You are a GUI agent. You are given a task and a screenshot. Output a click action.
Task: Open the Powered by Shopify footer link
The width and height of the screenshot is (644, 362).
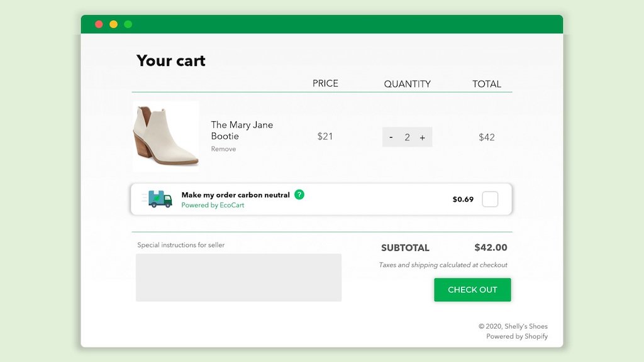(x=516, y=336)
